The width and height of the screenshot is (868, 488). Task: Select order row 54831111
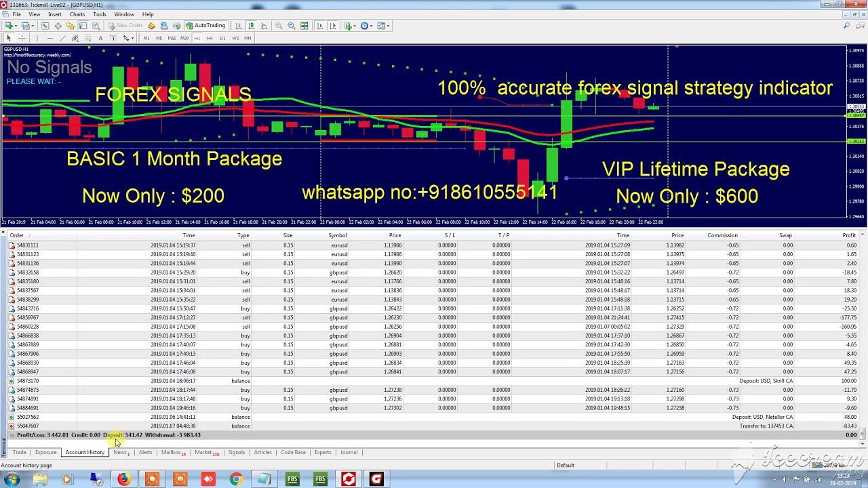coord(433,245)
